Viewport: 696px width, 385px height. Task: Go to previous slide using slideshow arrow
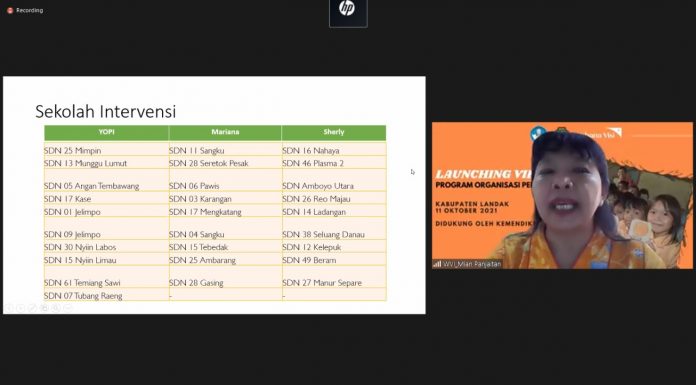pyautogui.click(x=8, y=307)
